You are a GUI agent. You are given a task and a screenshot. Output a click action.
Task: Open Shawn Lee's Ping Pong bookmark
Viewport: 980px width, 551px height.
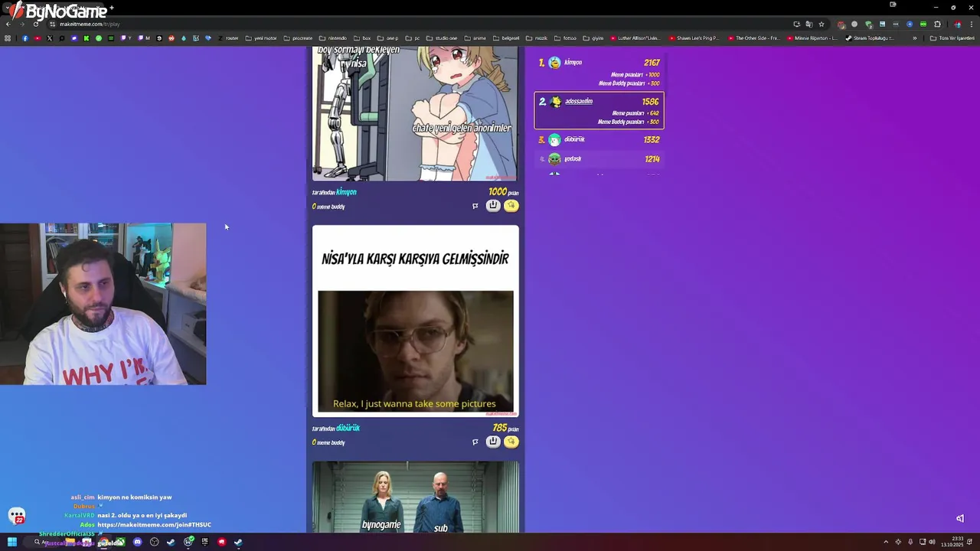pos(694,38)
